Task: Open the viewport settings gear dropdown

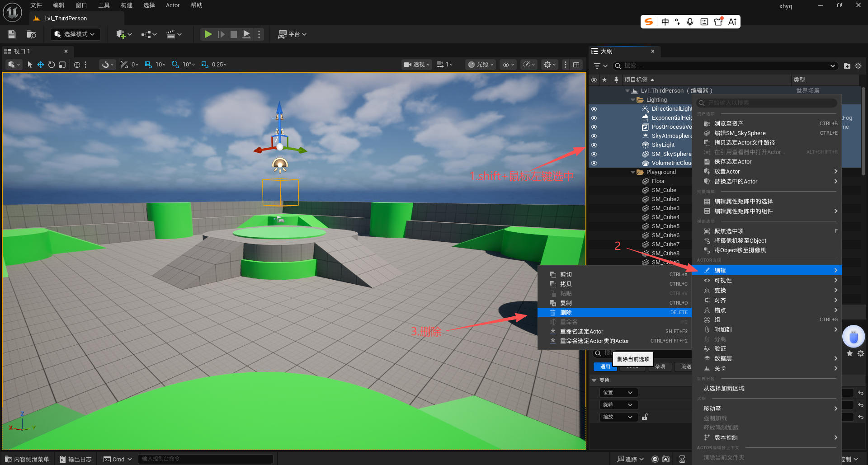Action: tap(550, 65)
